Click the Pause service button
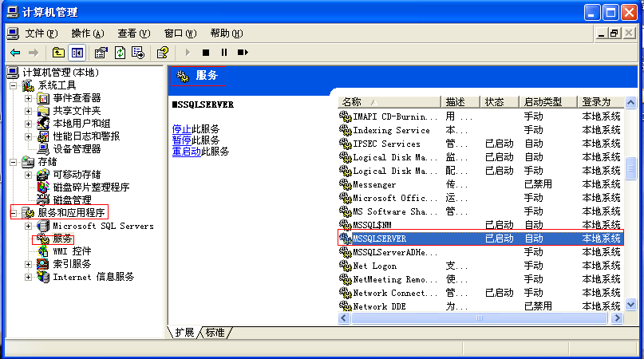Viewport: 644px width, 359px height. pos(223,53)
